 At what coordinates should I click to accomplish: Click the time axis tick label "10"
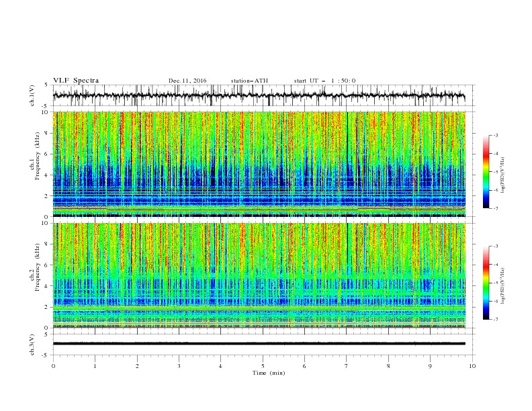coord(472,366)
